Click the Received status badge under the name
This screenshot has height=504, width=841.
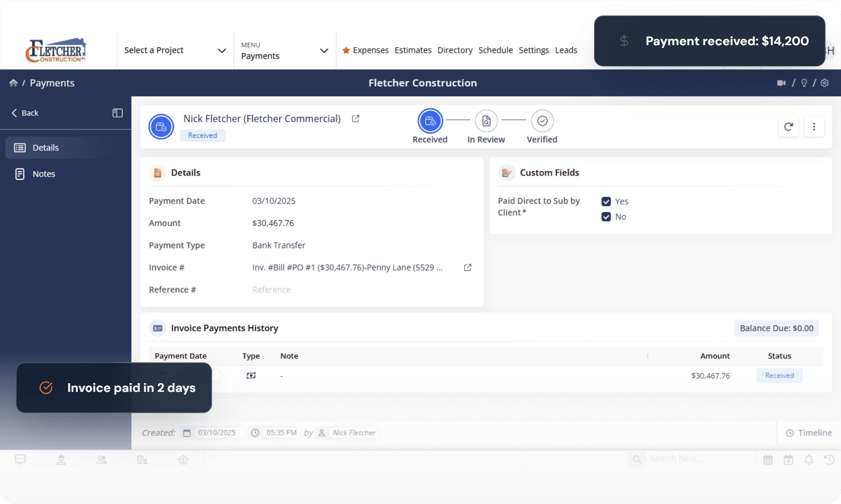(202, 135)
